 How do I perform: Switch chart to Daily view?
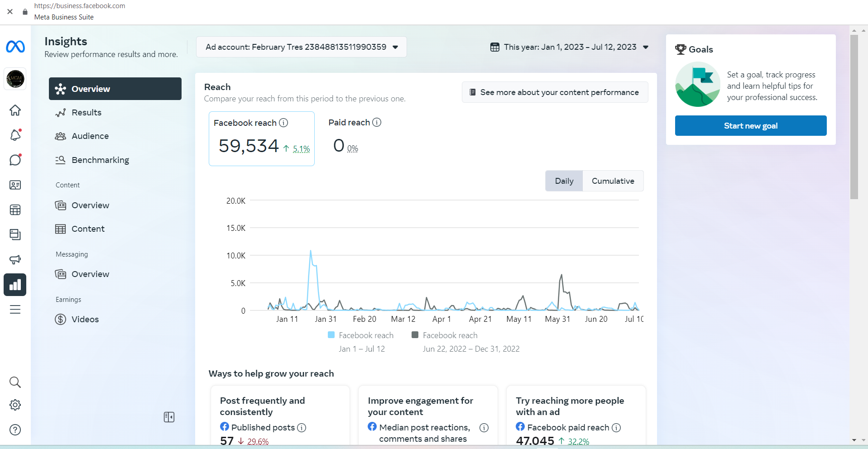point(564,181)
